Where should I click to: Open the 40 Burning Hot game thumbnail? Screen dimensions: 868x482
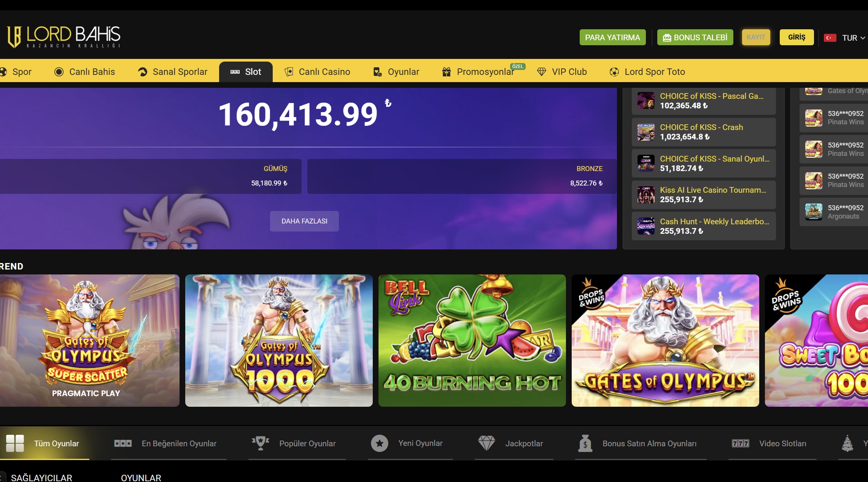coord(472,341)
